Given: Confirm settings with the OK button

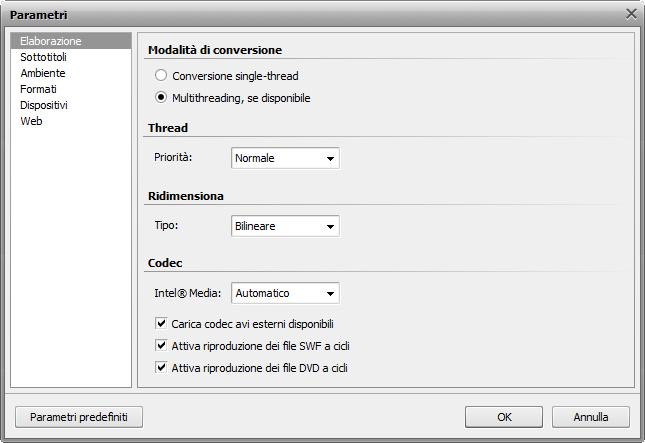Looking at the screenshot, I should [504, 417].
